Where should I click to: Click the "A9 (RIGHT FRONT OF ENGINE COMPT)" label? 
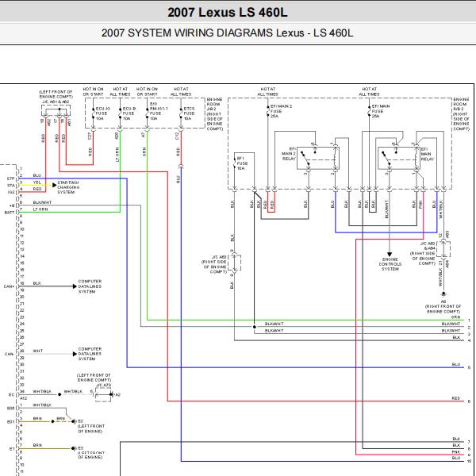click(443, 306)
